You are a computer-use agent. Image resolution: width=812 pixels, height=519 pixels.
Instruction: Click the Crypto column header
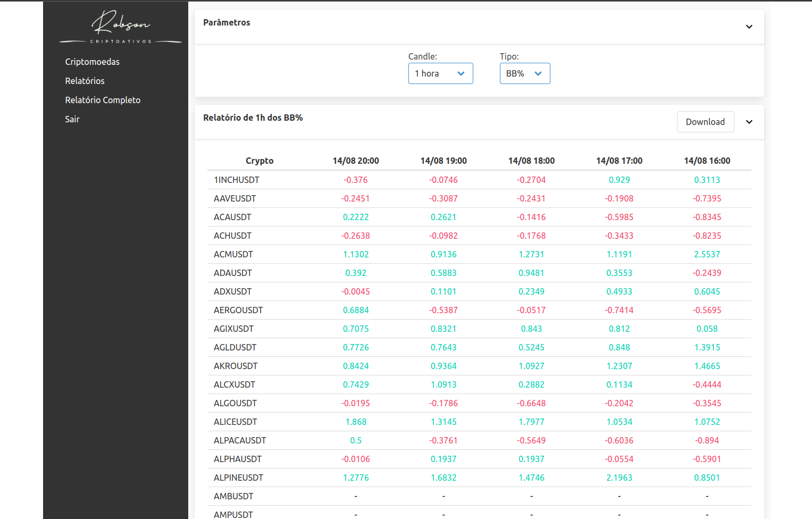(259, 161)
